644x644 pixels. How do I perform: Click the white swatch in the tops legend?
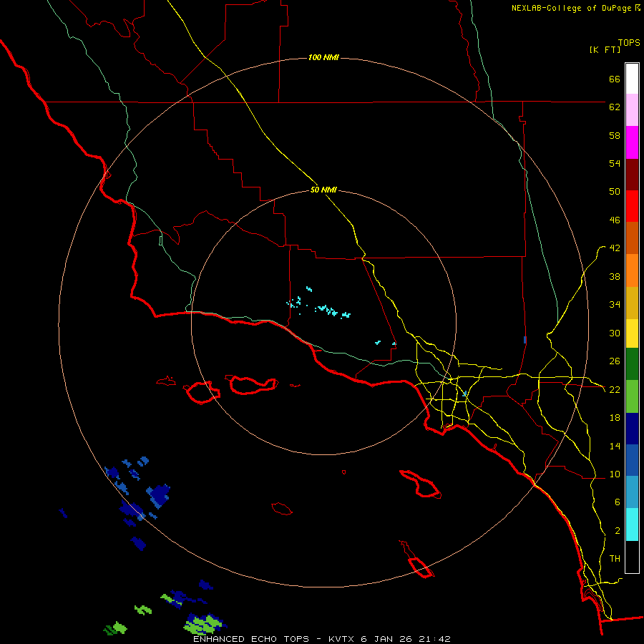632,79
